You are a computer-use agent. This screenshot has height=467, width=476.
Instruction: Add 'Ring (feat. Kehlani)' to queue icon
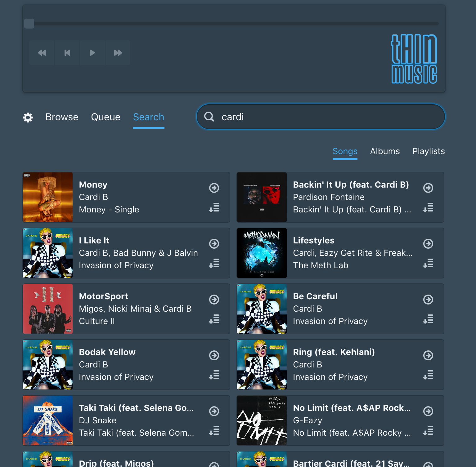coord(428,375)
